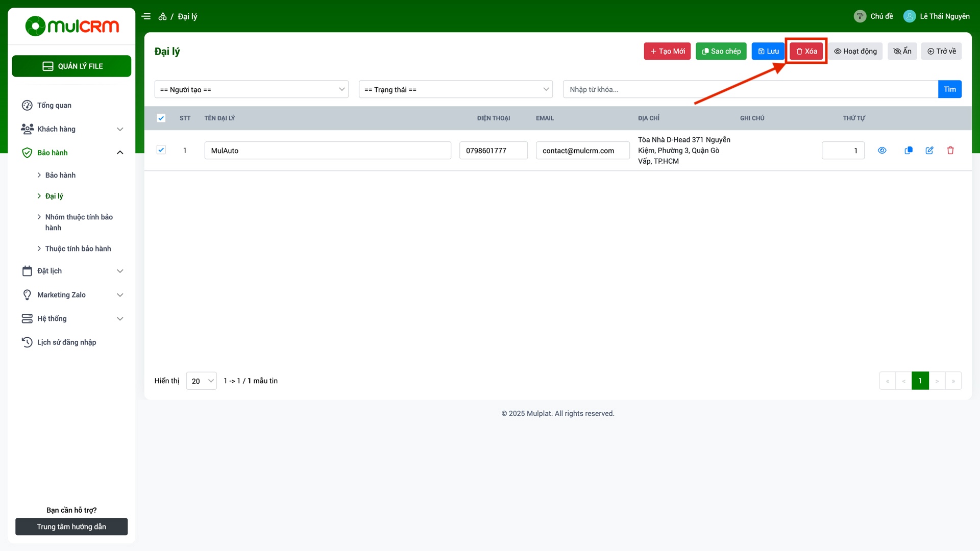Click the red trash icon in MulAuto row
The image size is (980, 551).
point(950,151)
